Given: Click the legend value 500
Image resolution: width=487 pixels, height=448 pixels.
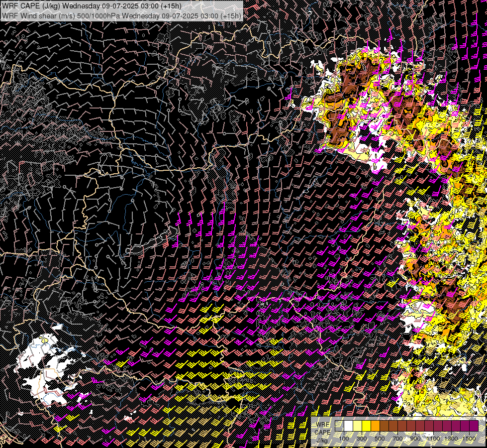Looking at the screenshot, I should (x=380, y=439).
